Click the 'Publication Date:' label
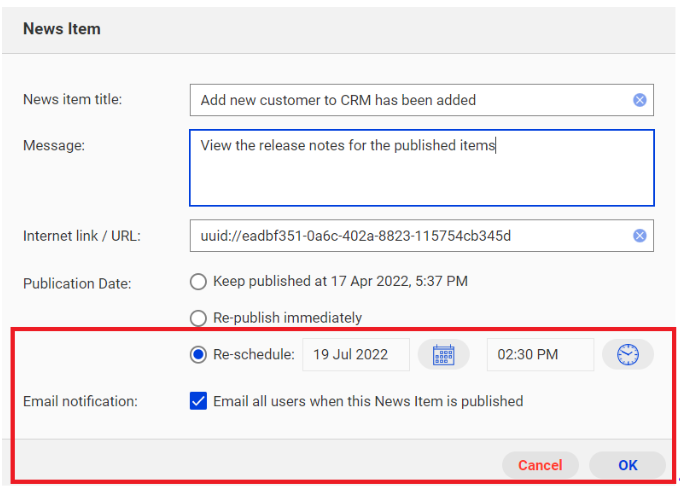Viewport: 680px width, 488px height. tap(77, 283)
